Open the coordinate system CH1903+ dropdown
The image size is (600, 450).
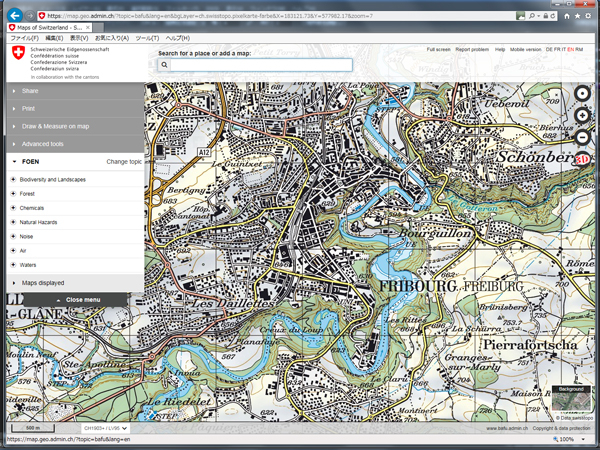[x=106, y=428]
